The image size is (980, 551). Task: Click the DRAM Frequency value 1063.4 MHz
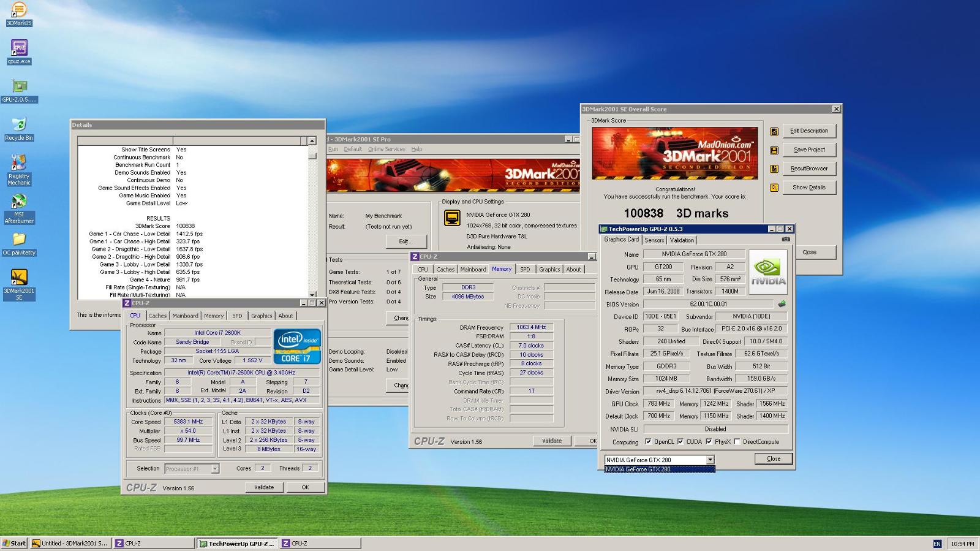pos(531,327)
